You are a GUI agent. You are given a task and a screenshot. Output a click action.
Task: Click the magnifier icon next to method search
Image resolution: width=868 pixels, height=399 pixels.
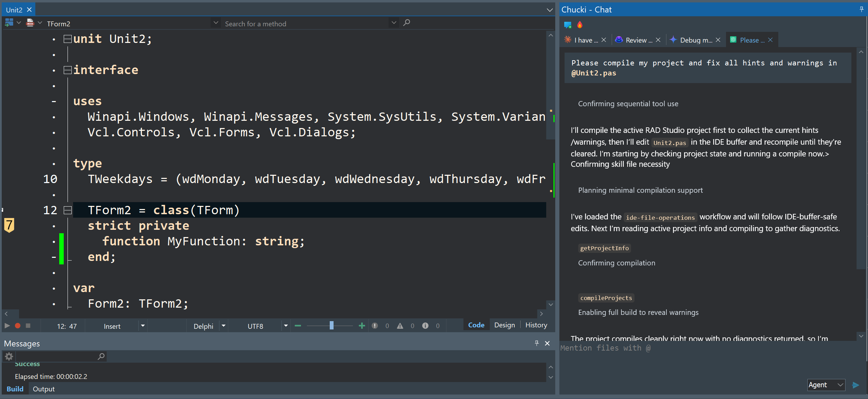click(x=407, y=23)
